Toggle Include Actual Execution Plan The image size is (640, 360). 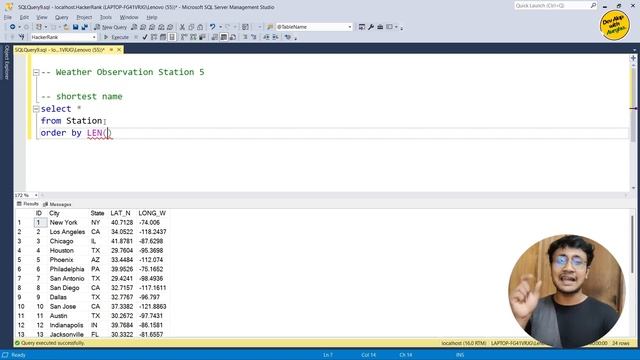184,37
